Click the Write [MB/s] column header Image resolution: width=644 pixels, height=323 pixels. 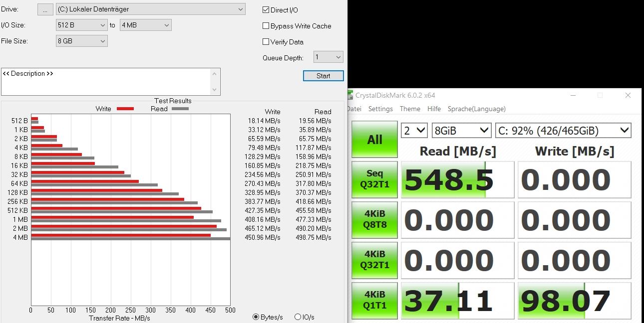coord(575,151)
